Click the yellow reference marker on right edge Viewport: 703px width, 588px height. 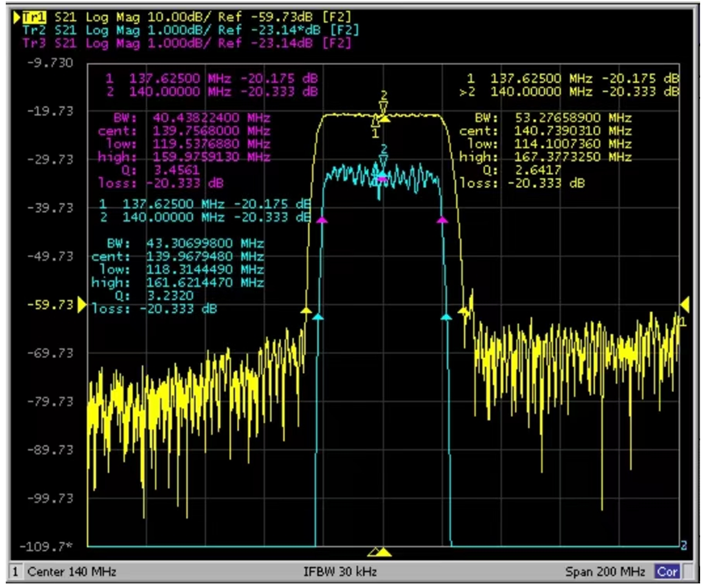coord(685,304)
